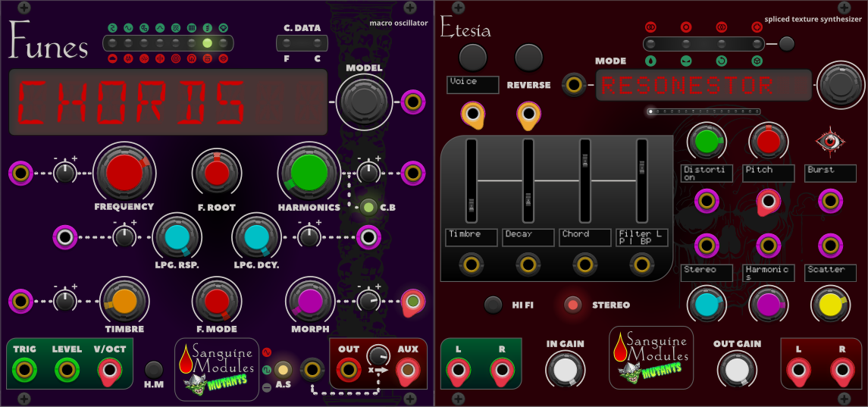Click the morph attenuverter small knob
868x407 pixels.
click(368, 302)
